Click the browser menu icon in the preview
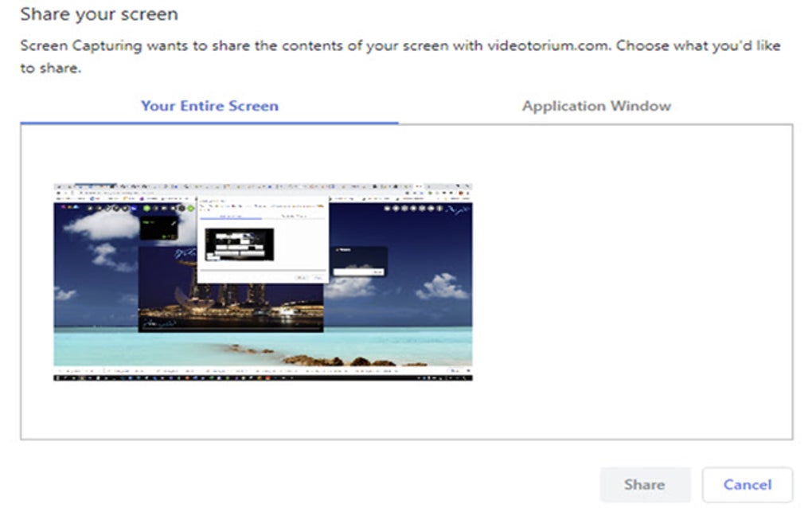The image size is (812, 508). pyautogui.click(x=470, y=191)
